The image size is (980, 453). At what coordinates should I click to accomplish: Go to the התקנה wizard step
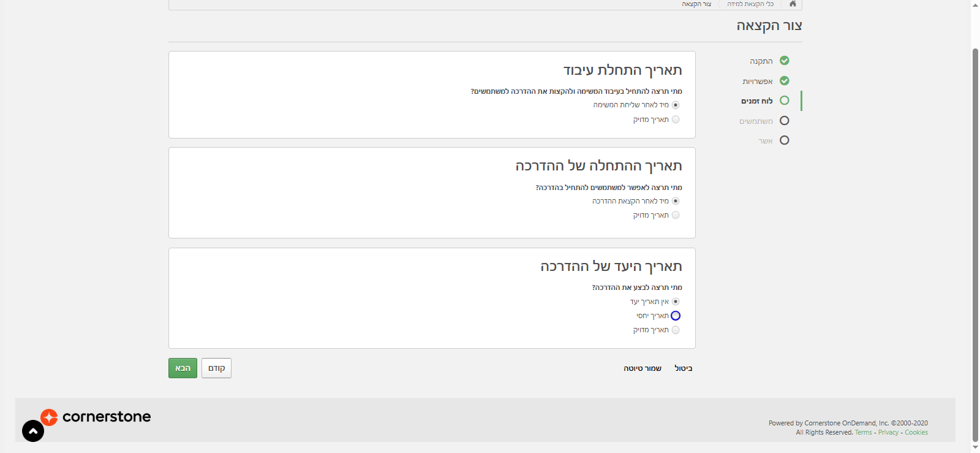pos(761,61)
